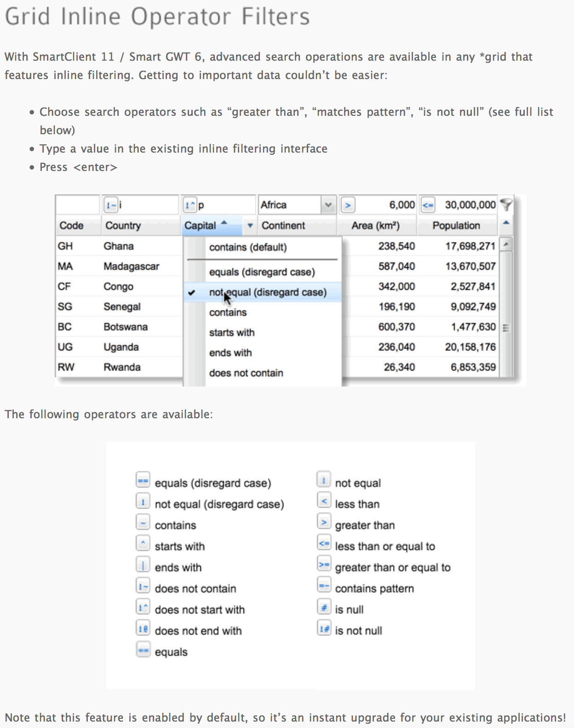This screenshot has height=728, width=574.
Task: Click the Code filter input field
Action: [78, 205]
